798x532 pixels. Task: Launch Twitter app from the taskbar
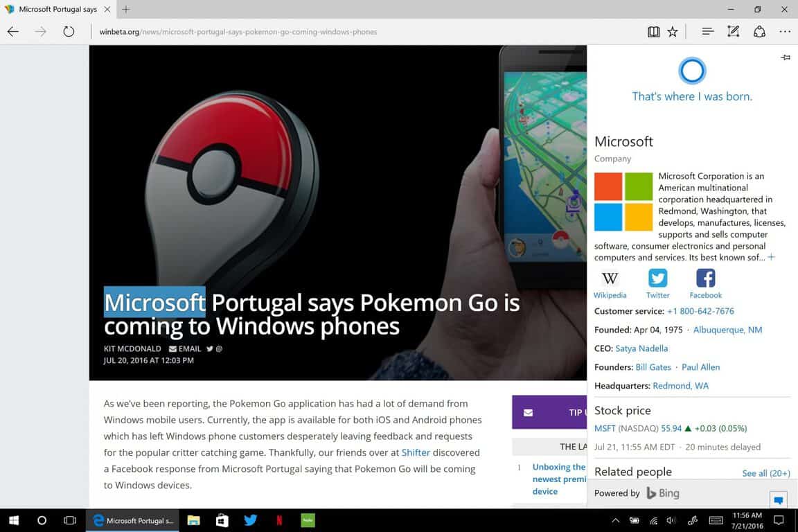(x=250, y=520)
